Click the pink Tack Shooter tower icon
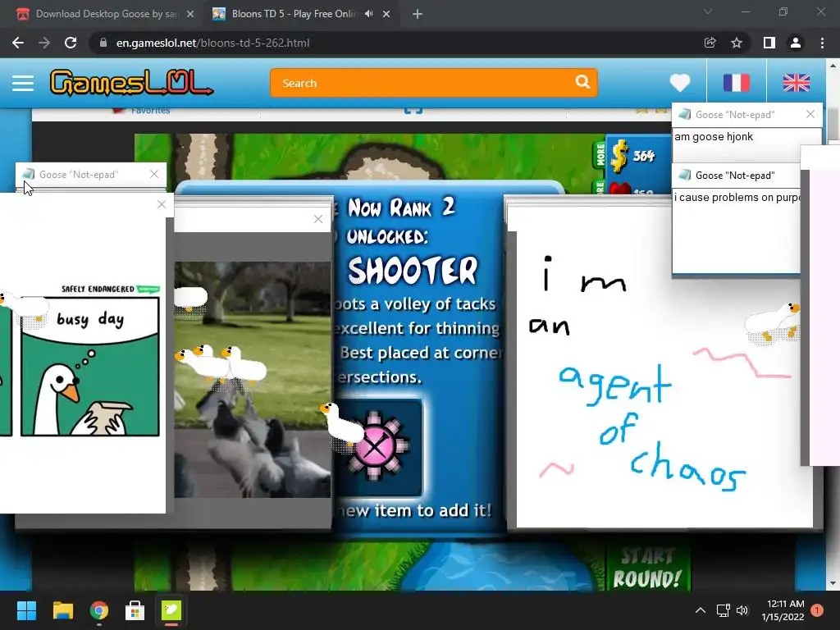The height and width of the screenshot is (630, 840). point(376,446)
